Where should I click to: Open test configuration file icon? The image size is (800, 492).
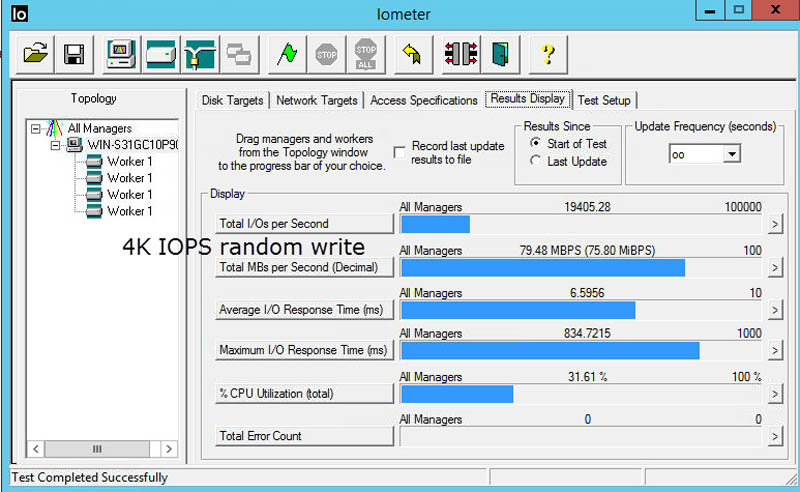point(35,54)
